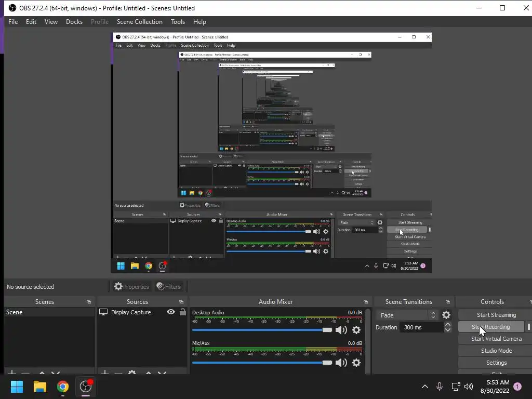This screenshot has width=532, height=399.
Task: Open the Tools menu
Action: click(x=178, y=22)
